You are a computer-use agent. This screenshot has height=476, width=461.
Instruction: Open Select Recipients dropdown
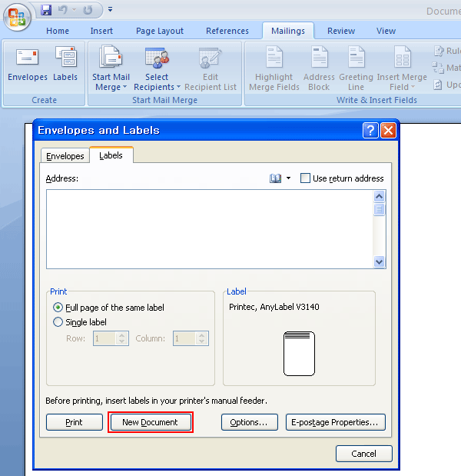(157, 68)
